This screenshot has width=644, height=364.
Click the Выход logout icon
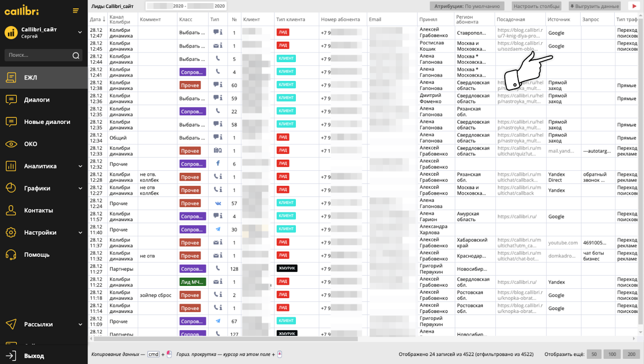point(11,356)
